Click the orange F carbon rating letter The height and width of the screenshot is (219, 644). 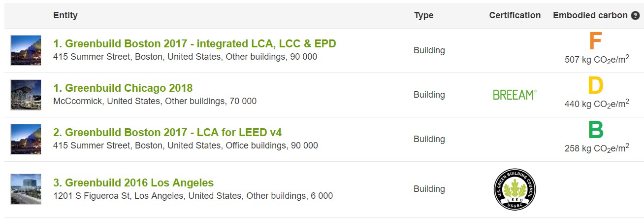(x=596, y=41)
